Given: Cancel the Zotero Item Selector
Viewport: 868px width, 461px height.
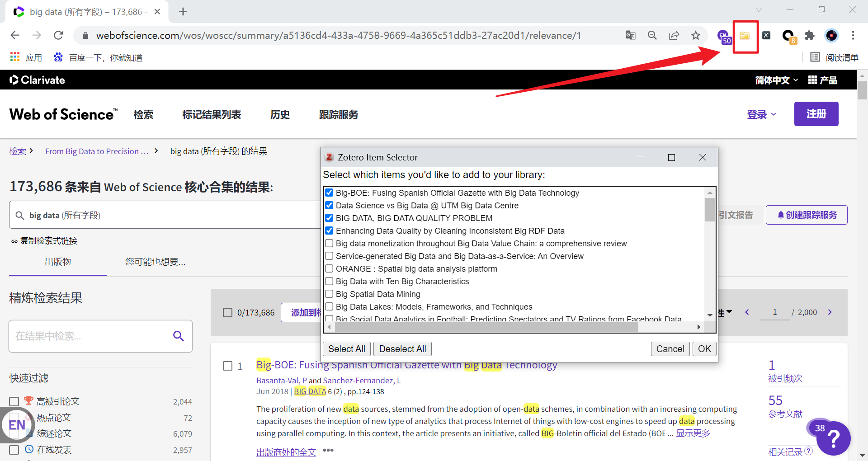Looking at the screenshot, I should point(670,349).
